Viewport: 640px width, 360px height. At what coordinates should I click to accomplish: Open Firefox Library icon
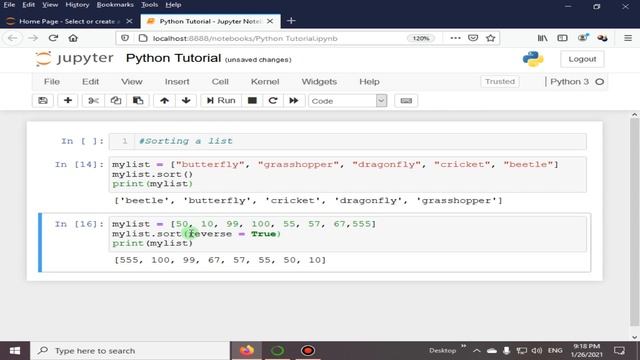tap(542, 38)
